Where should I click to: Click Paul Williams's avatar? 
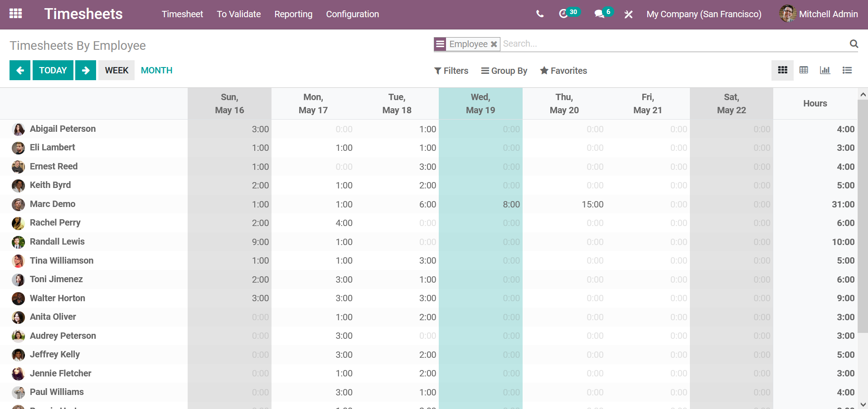click(18, 393)
